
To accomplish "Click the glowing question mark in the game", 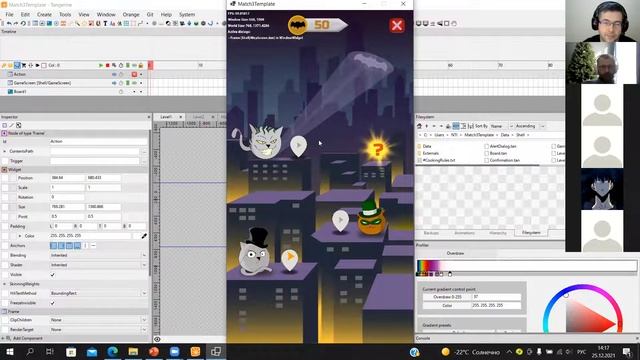I will [377, 149].
